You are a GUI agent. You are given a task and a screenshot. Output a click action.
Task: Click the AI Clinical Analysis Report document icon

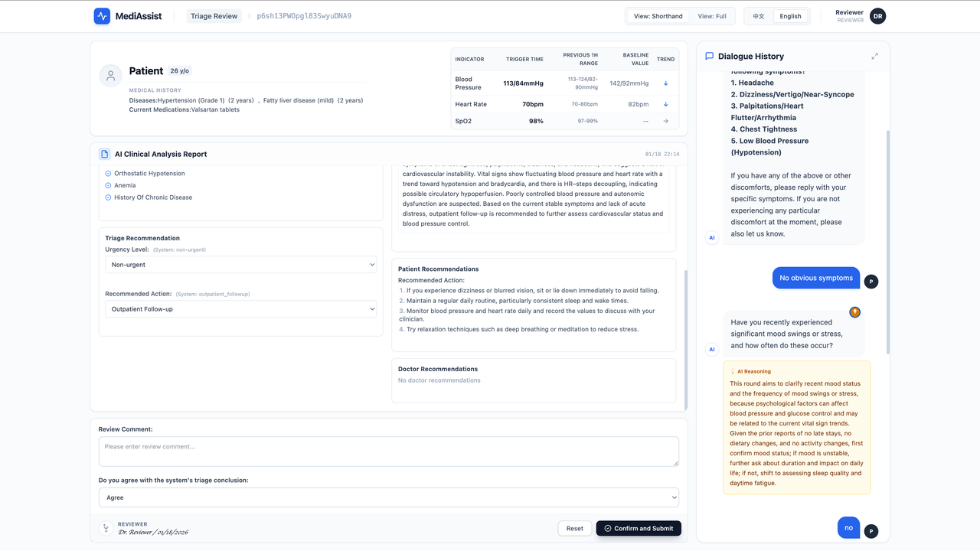coord(103,154)
